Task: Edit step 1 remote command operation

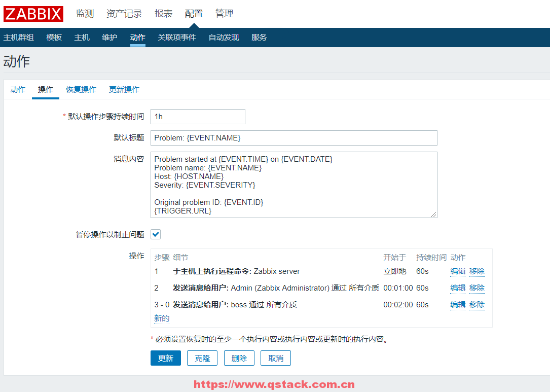Action: (458, 271)
